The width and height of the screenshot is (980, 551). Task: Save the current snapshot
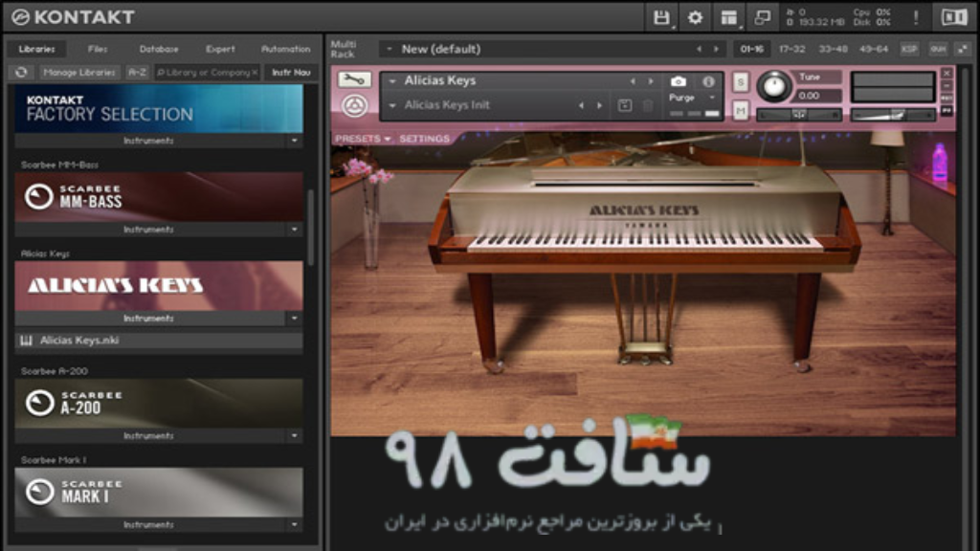624,105
